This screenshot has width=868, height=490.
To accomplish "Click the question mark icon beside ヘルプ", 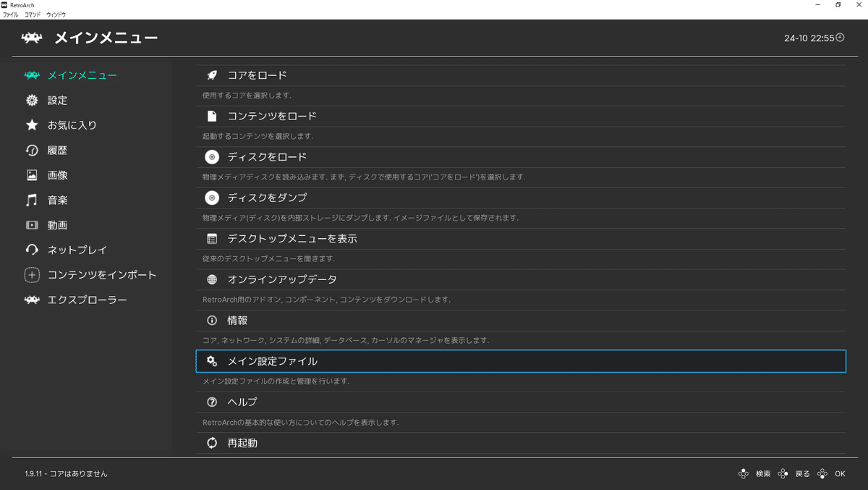I will click(212, 402).
